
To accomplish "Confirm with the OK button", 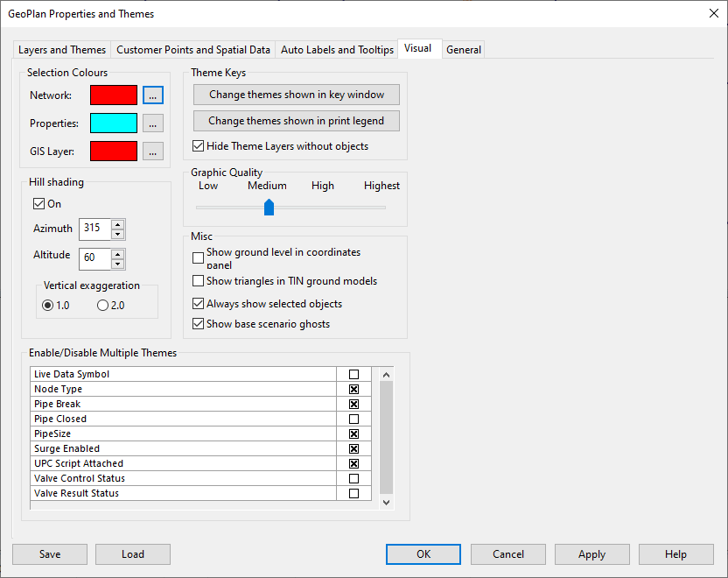I will click(x=423, y=554).
